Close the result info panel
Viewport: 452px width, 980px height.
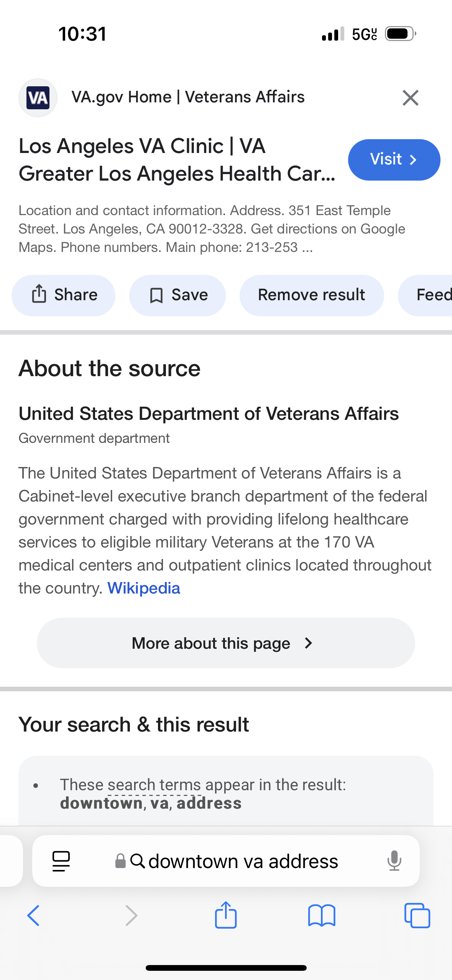pyautogui.click(x=410, y=98)
